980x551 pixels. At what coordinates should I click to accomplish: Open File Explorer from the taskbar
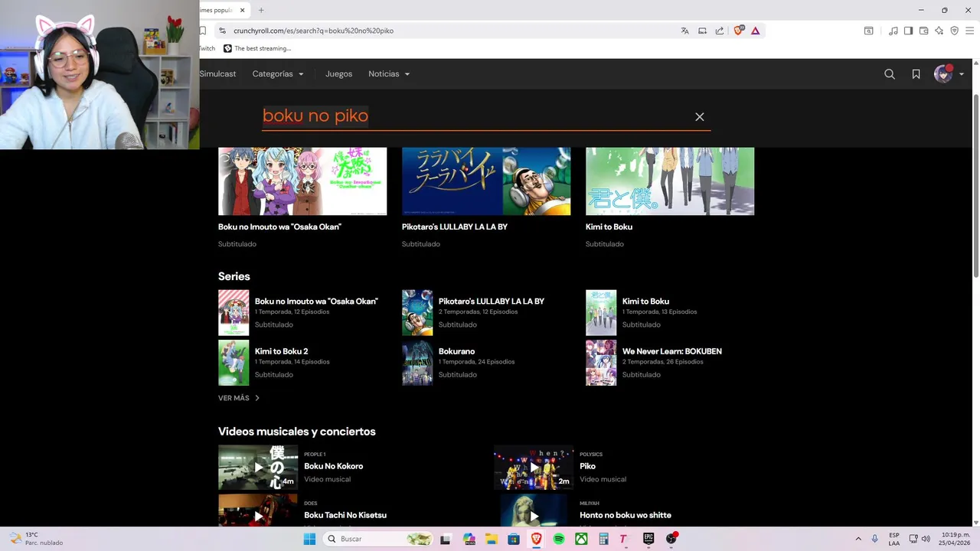[491, 539]
